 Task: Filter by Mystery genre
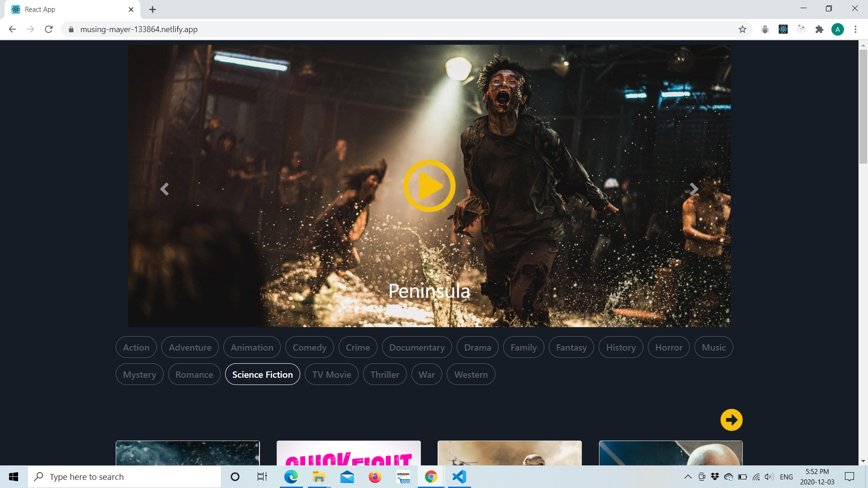tap(139, 375)
